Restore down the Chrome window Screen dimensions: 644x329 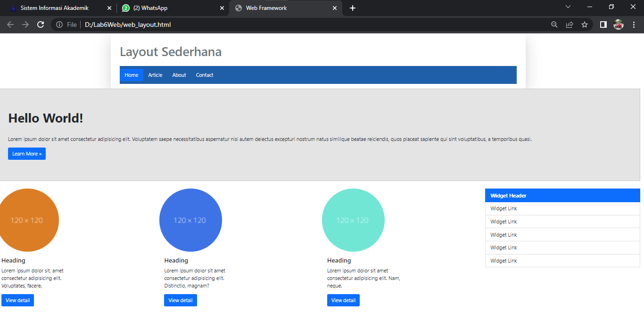pos(611,7)
